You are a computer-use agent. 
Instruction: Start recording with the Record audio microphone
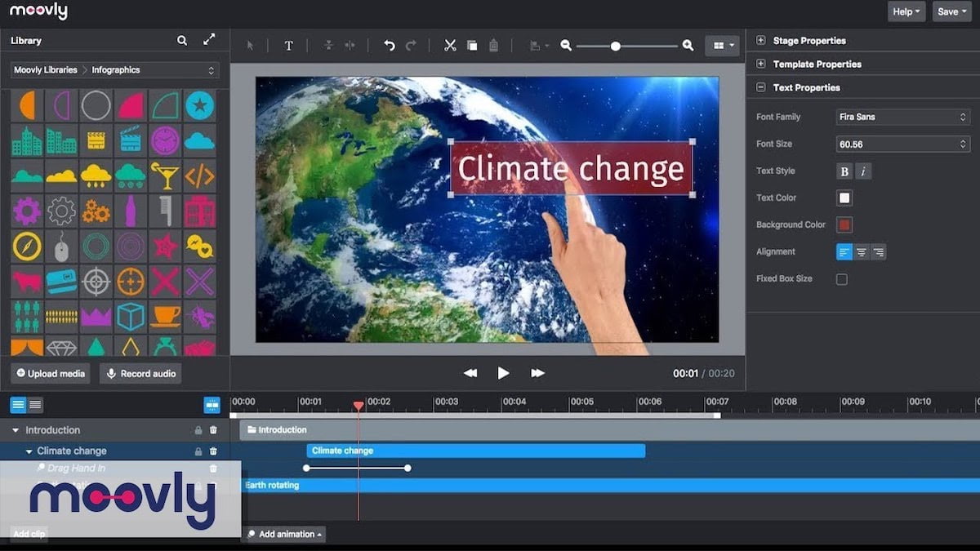(x=140, y=373)
